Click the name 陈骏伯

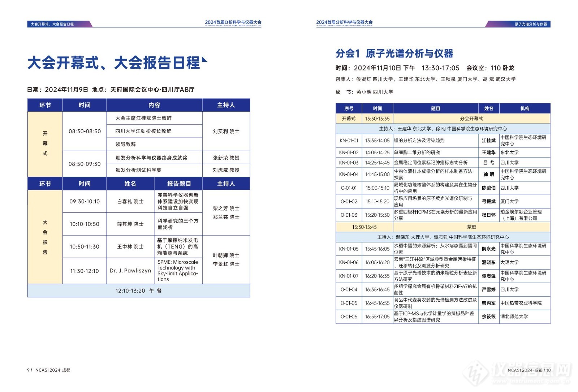tap(489, 188)
